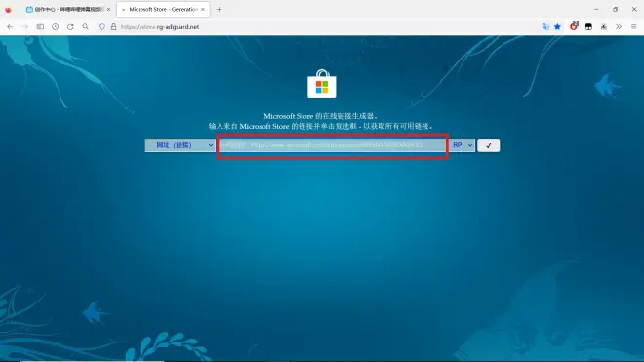Open the sidebar panel icon
The image size is (644, 362).
point(40,27)
